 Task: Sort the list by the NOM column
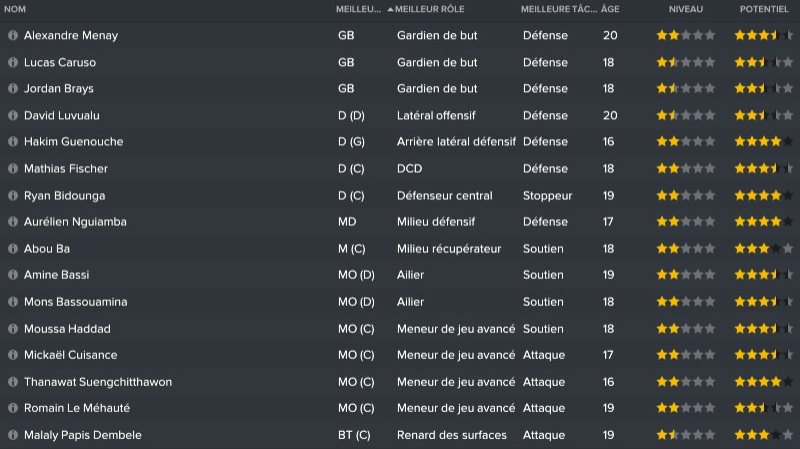click(15, 9)
